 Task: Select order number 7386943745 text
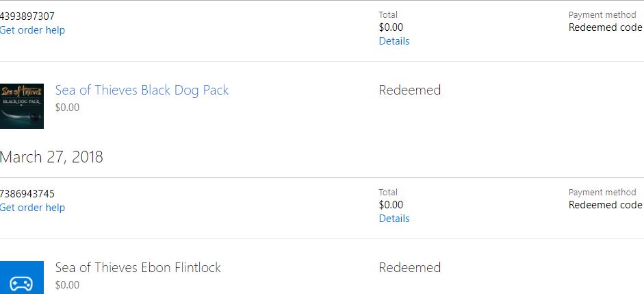pyautogui.click(x=27, y=194)
